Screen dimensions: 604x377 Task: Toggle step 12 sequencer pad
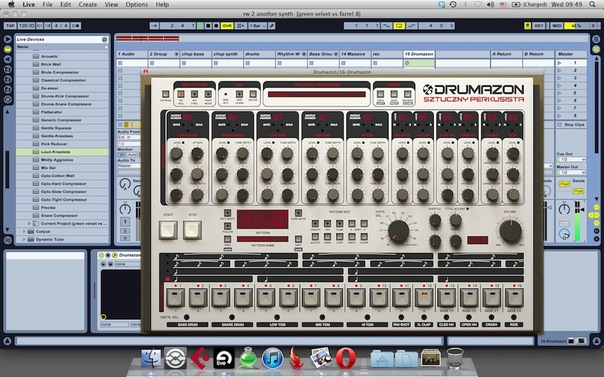(424, 298)
